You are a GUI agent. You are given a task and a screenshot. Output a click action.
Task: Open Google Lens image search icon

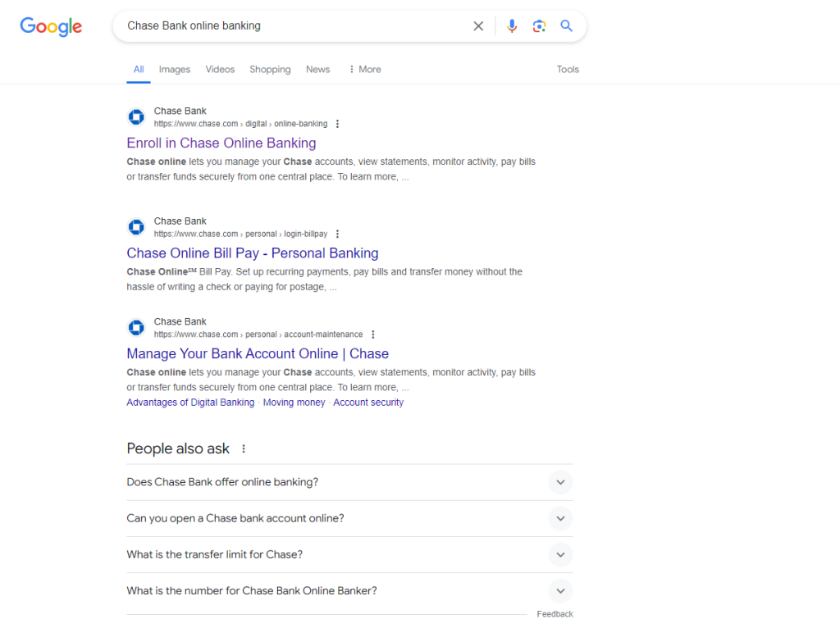539,26
